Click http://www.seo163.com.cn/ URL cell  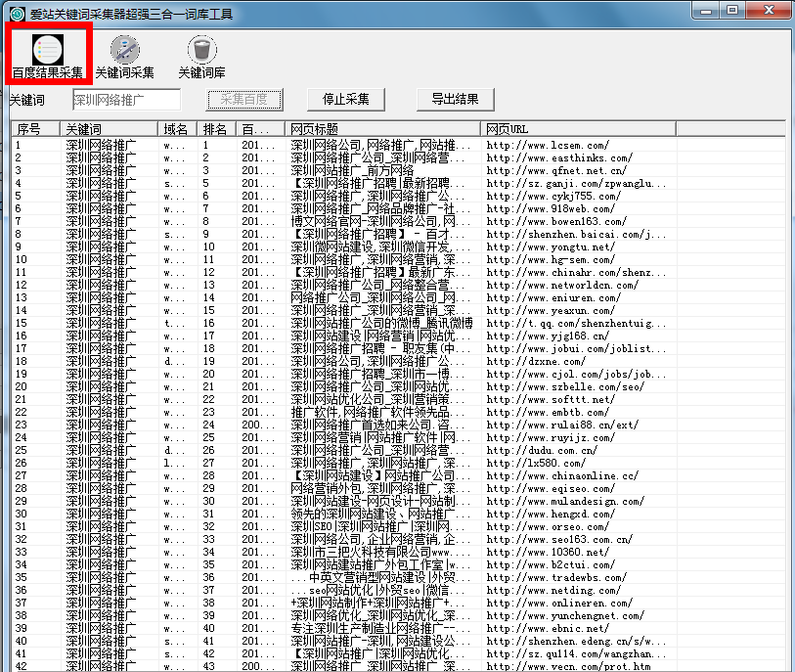click(559, 539)
